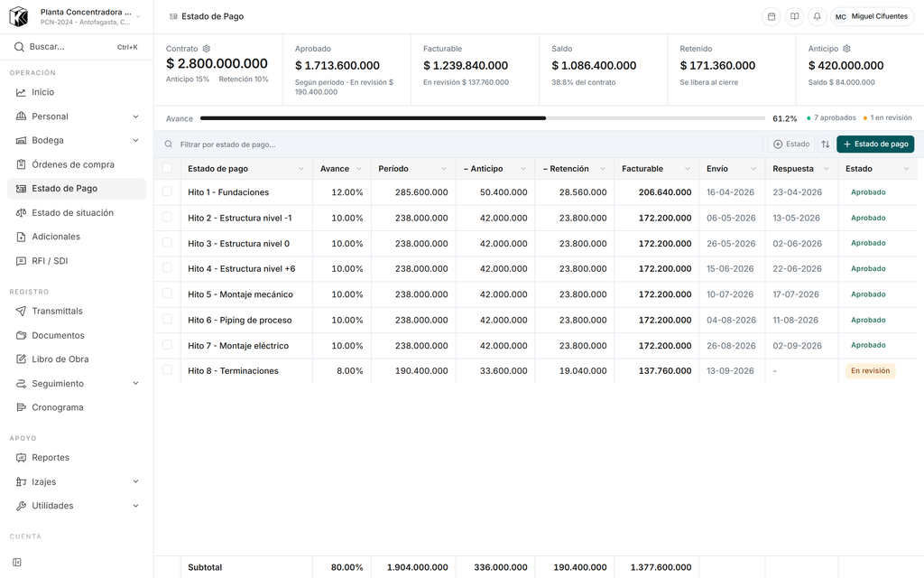Go to Estado de Pago in sidebar
Screen dimensions: 924x578
click(x=77, y=189)
